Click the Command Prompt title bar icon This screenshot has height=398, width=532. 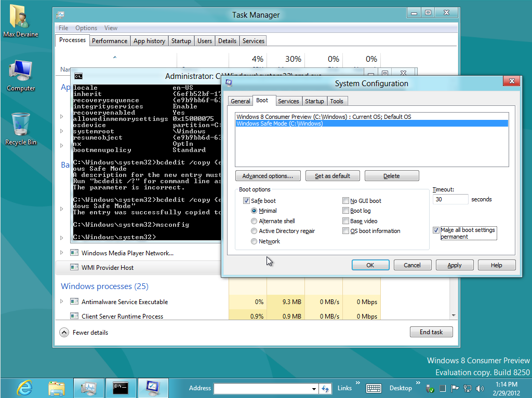[x=78, y=76]
